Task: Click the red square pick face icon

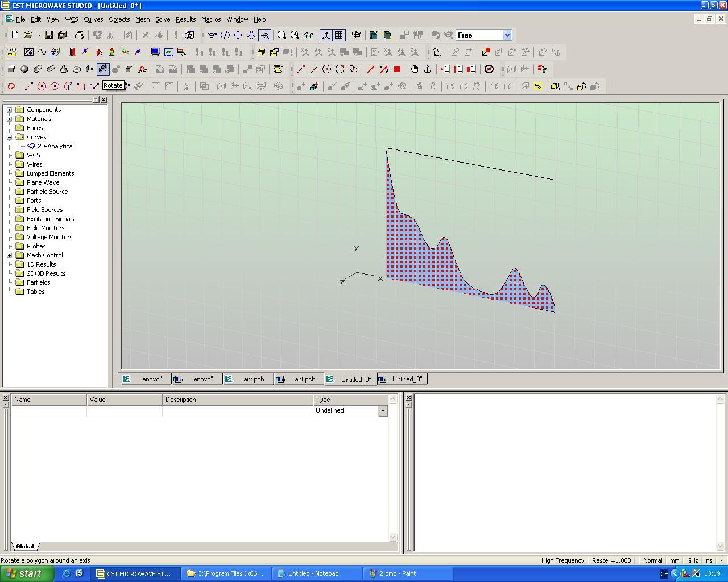Action: (397, 69)
